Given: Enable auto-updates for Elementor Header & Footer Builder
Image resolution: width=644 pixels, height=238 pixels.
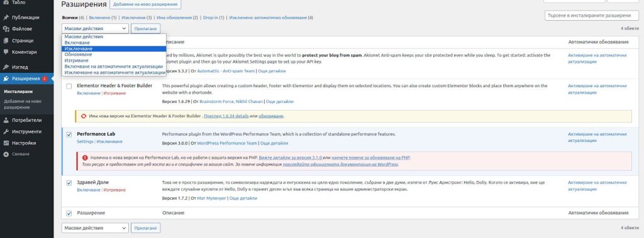Looking at the screenshot, I should pyautogui.click(x=597, y=89).
